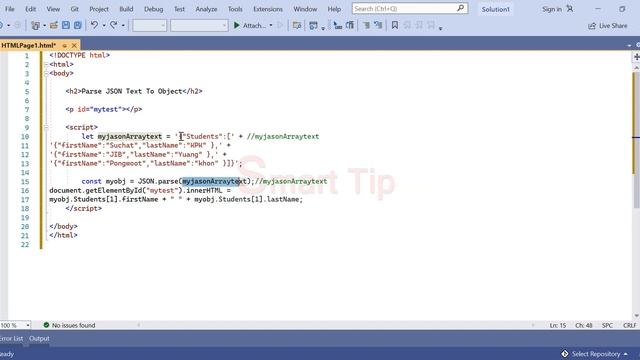640x360 pixels.
Task: Click the Solution1 title label
Action: pos(496,9)
